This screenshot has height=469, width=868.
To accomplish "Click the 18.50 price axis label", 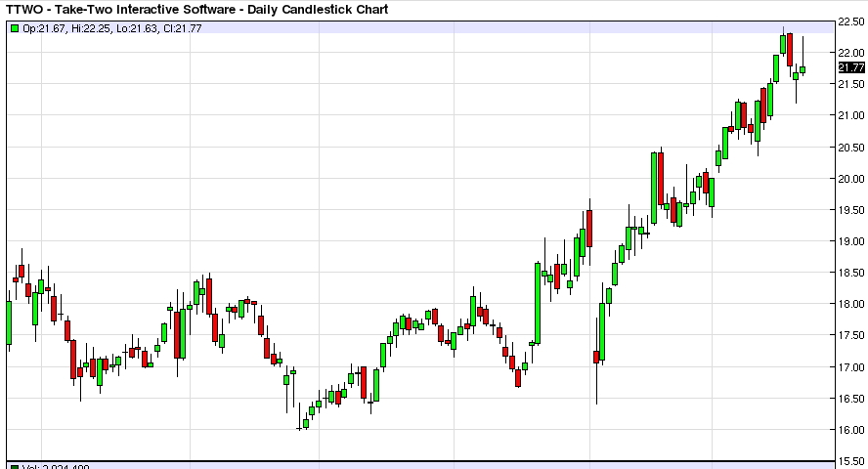I will coord(851,273).
